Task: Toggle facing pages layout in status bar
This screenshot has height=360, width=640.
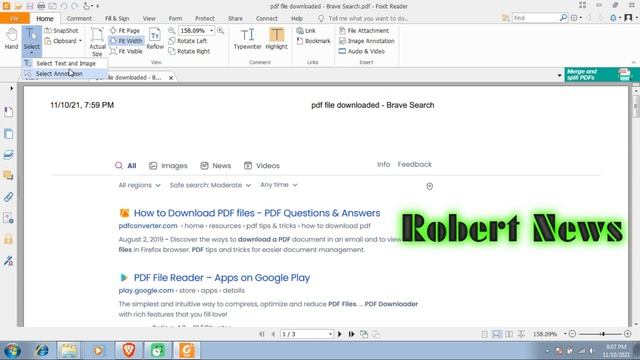Action: pos(509,334)
